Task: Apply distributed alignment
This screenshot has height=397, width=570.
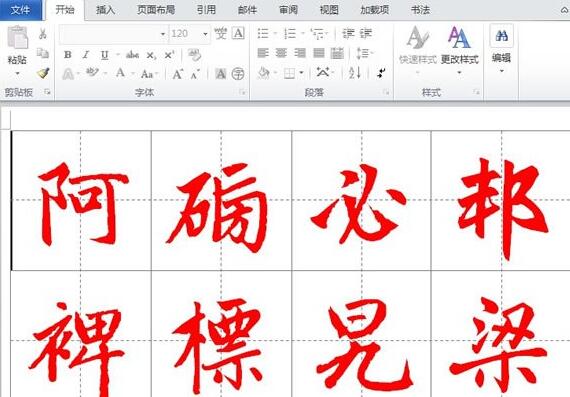Action: [x=337, y=53]
